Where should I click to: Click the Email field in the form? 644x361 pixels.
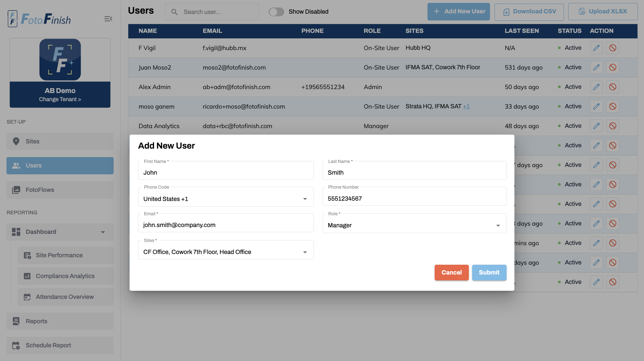[226, 224]
